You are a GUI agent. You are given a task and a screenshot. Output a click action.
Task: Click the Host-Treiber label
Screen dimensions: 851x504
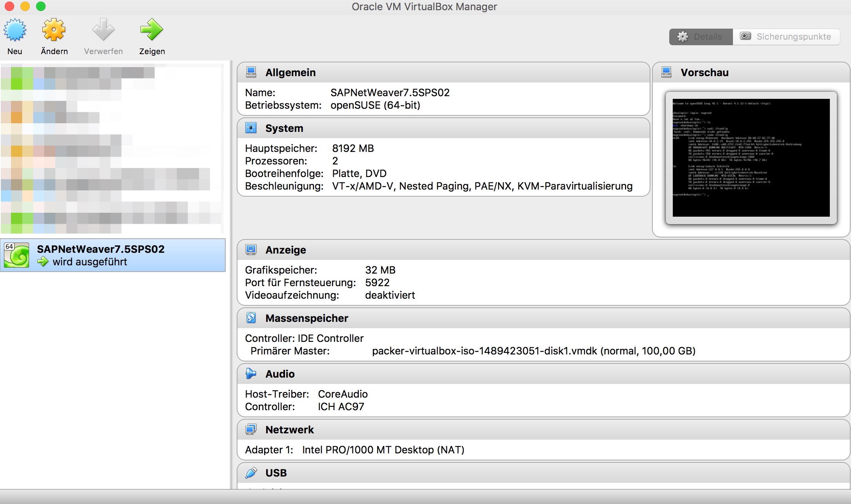(277, 394)
